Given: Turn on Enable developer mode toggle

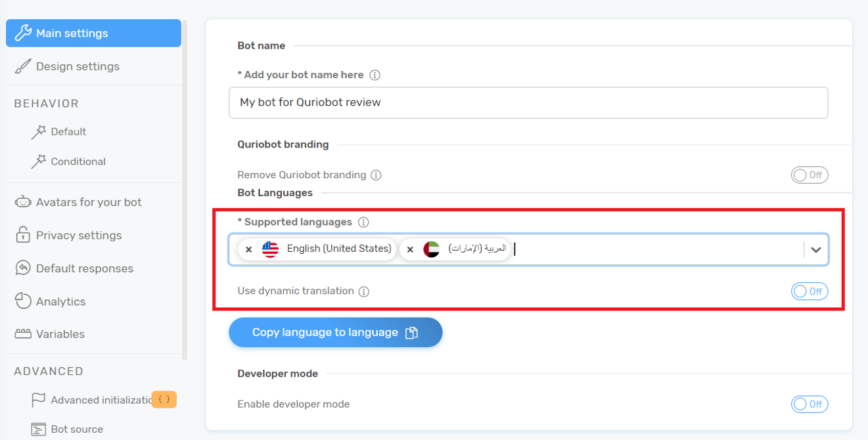Looking at the screenshot, I should tap(809, 404).
